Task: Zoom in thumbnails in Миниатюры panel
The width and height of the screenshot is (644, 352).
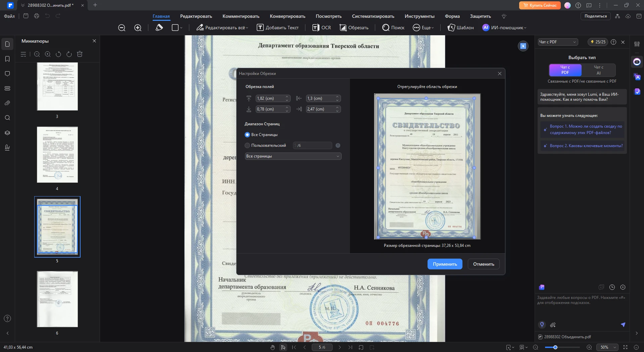Action: coord(48,54)
